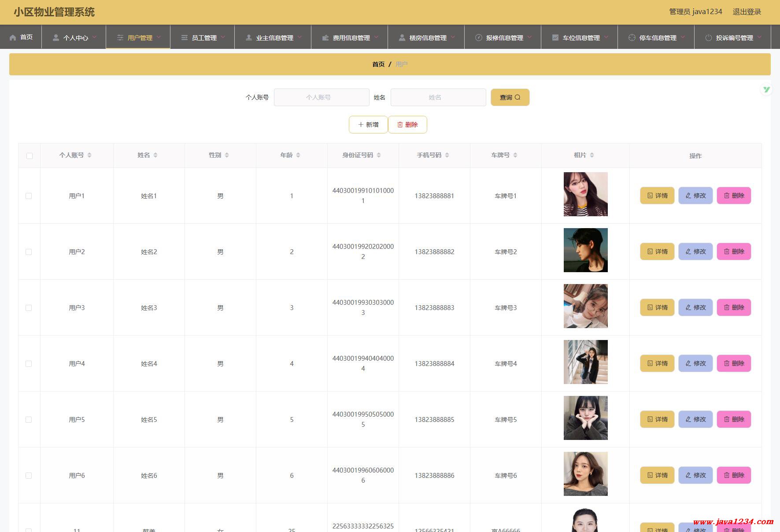This screenshot has width=780, height=532.
Task: Toggle the select-all checkbox in table header
Action: coord(30,156)
